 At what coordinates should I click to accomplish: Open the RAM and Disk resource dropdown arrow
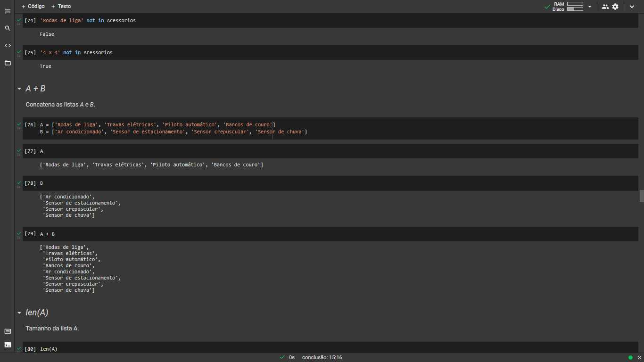[x=590, y=7]
